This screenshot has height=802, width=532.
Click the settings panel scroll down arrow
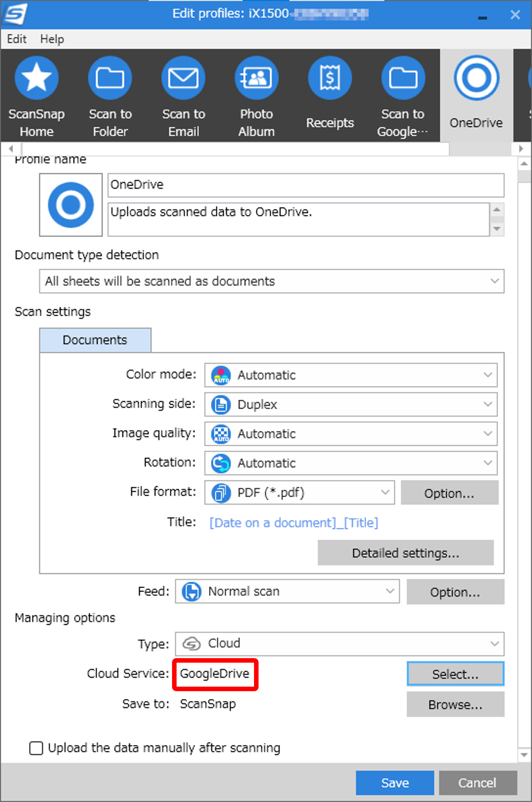point(524,755)
